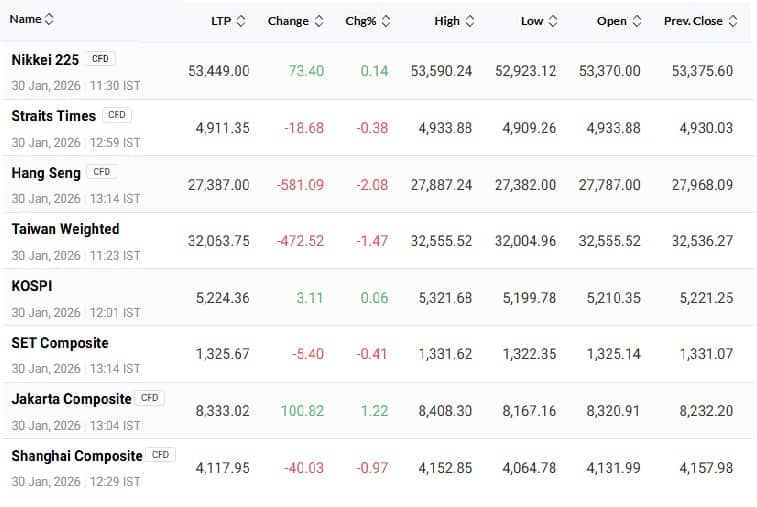
Task: Click the Chg% column header label
Action: click(361, 21)
